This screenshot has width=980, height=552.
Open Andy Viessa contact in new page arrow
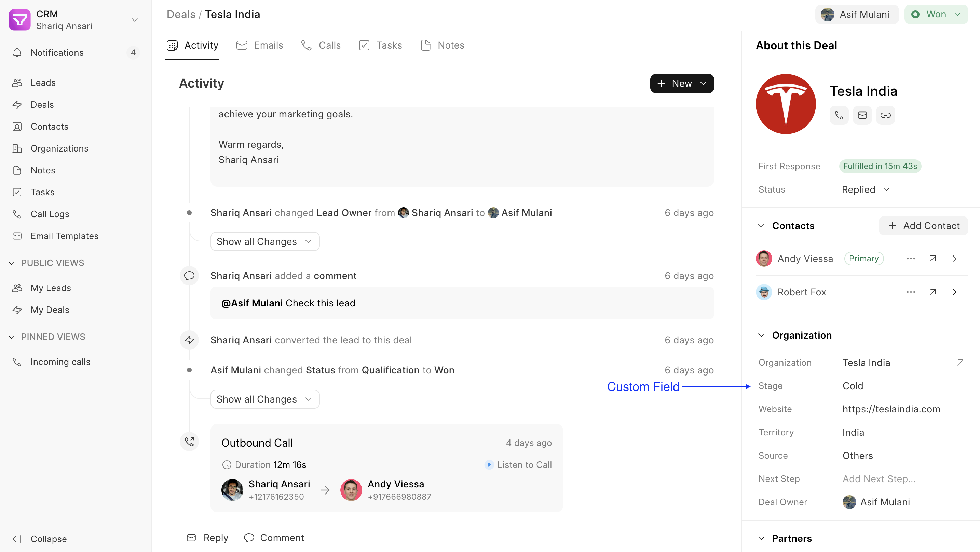click(x=933, y=259)
